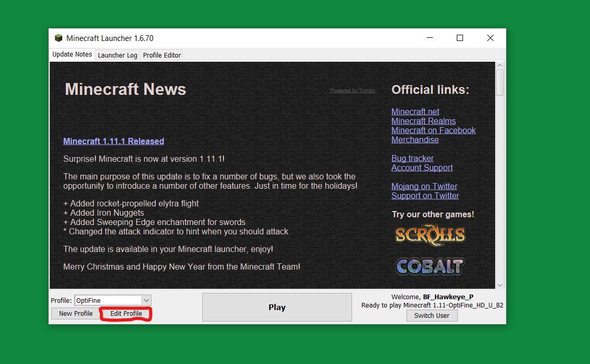Image resolution: width=590 pixels, height=364 pixels.
Task: Open the Minecraft Realms link
Action: (423, 121)
